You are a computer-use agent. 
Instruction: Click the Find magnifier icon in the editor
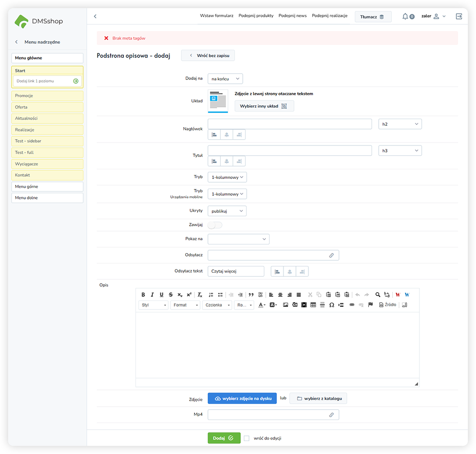point(378,295)
